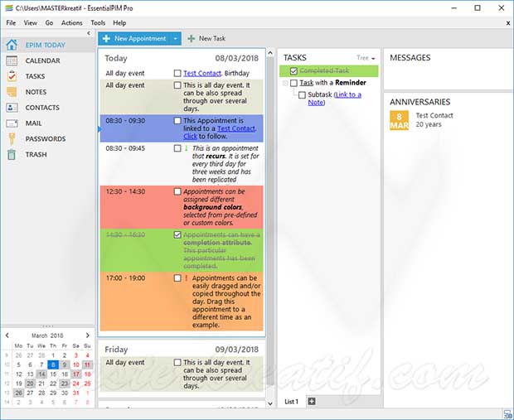Check the Subtask checkbox

point(302,94)
